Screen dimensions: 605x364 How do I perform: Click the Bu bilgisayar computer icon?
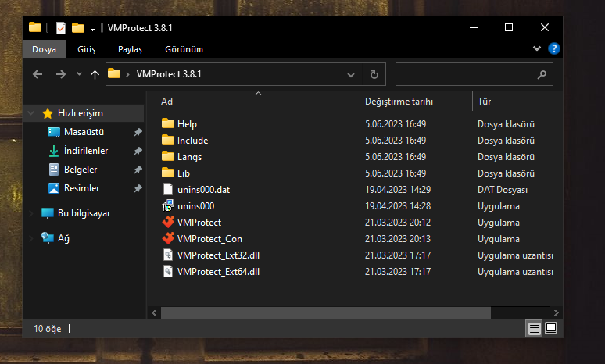tap(48, 213)
